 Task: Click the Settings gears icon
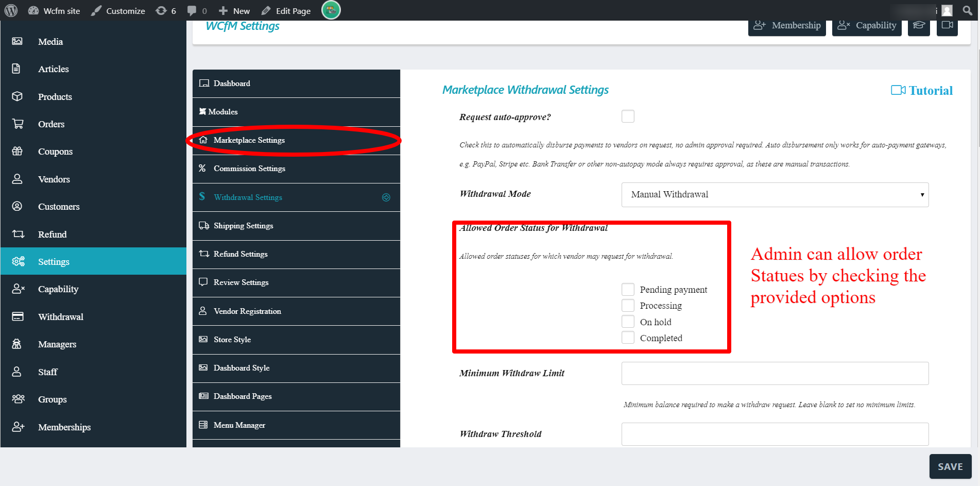(18, 261)
